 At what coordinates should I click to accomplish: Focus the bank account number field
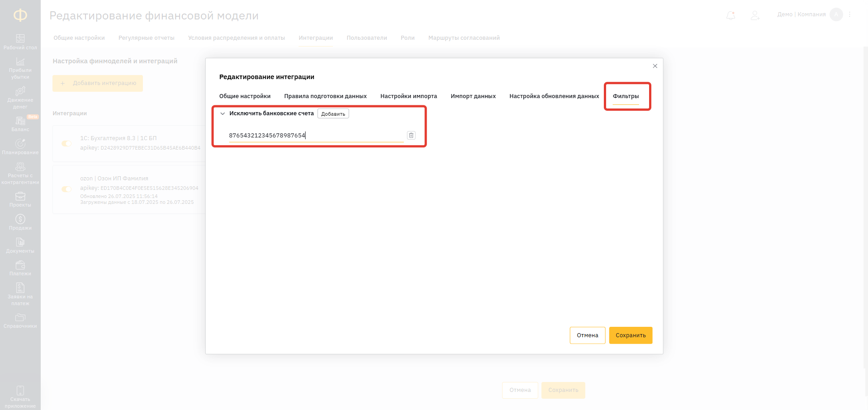tap(316, 136)
